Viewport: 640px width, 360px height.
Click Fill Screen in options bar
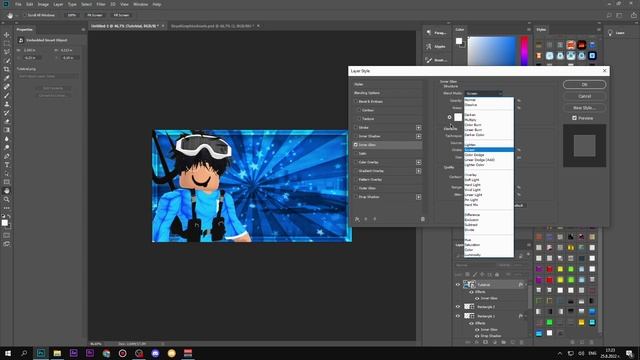121,15
